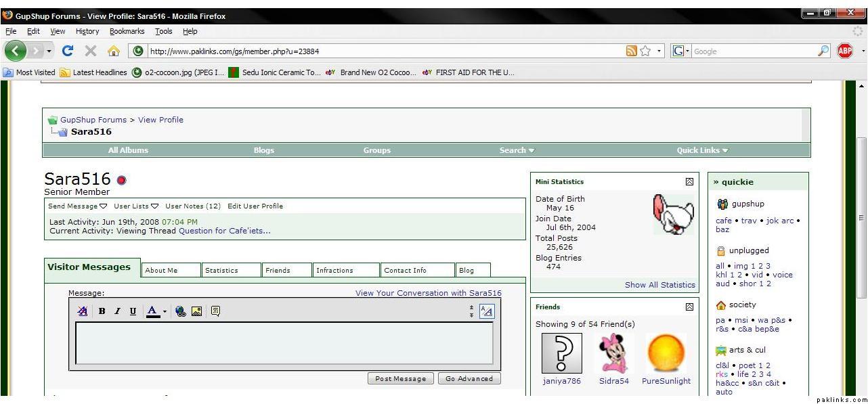Reload the page with the refresh icon

(x=67, y=51)
